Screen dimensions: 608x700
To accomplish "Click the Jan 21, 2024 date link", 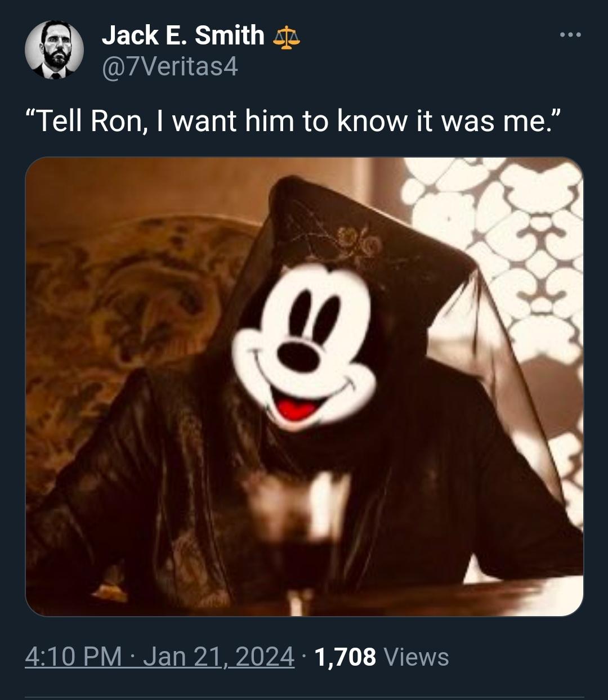I will [x=218, y=656].
